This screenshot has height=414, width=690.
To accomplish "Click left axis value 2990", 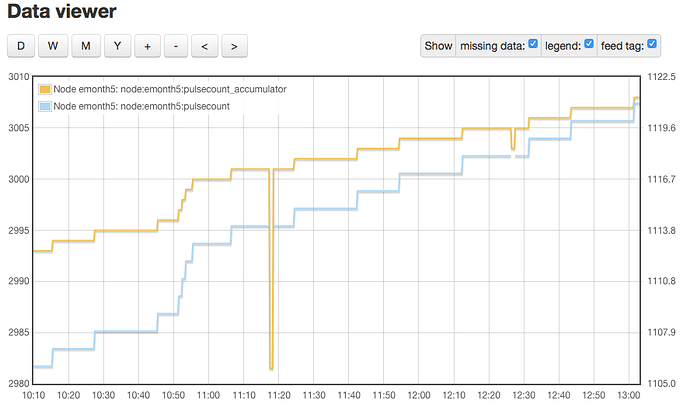I will [19, 281].
